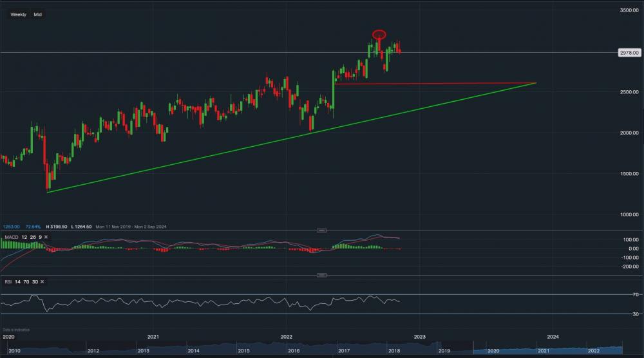
Task: Click 2012 on the bottom navigator timeline
Action: (93, 351)
